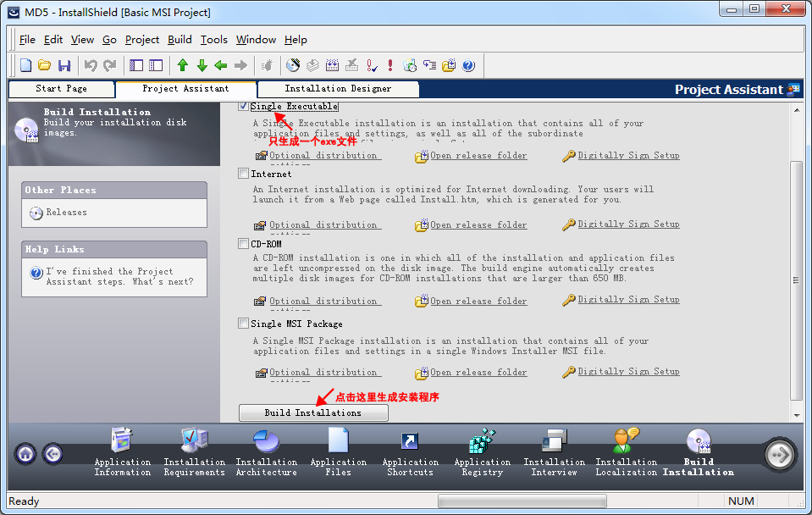Switch to the Installation Designer tab
Image resolution: width=812 pixels, height=515 pixels.
[338, 89]
